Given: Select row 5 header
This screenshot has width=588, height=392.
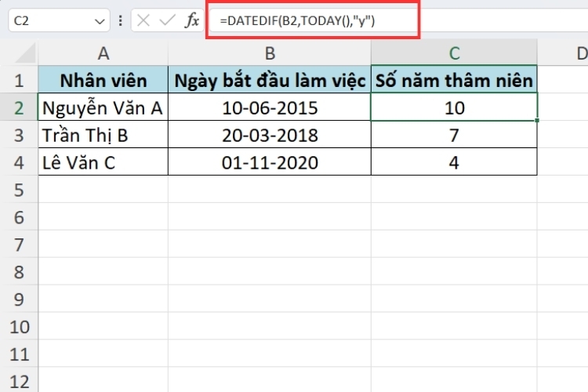Looking at the screenshot, I should tap(19, 190).
